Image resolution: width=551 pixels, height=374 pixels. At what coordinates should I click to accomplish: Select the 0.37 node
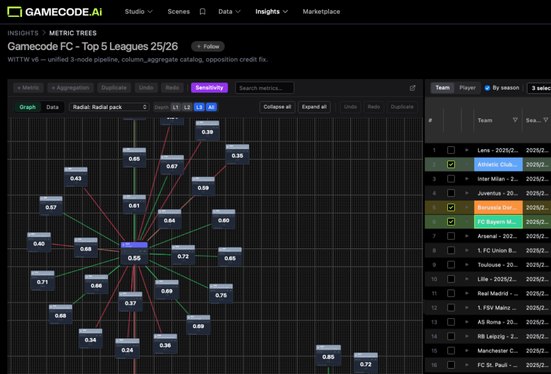click(x=130, y=302)
